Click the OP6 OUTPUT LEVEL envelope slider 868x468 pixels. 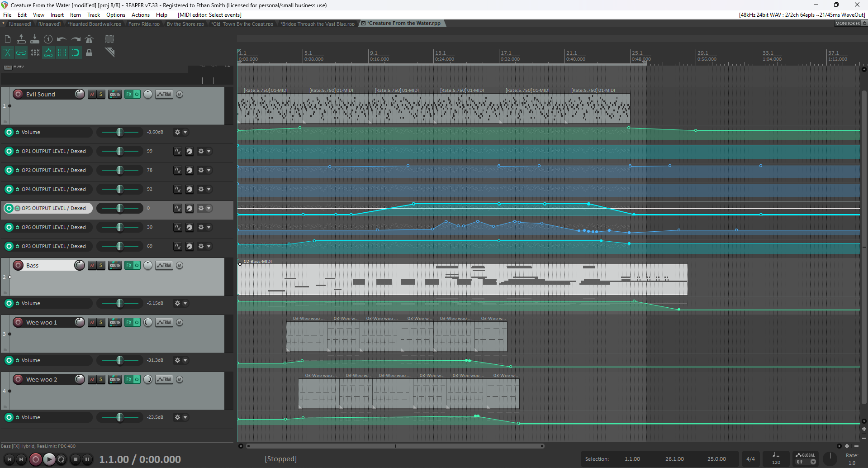pos(120,227)
